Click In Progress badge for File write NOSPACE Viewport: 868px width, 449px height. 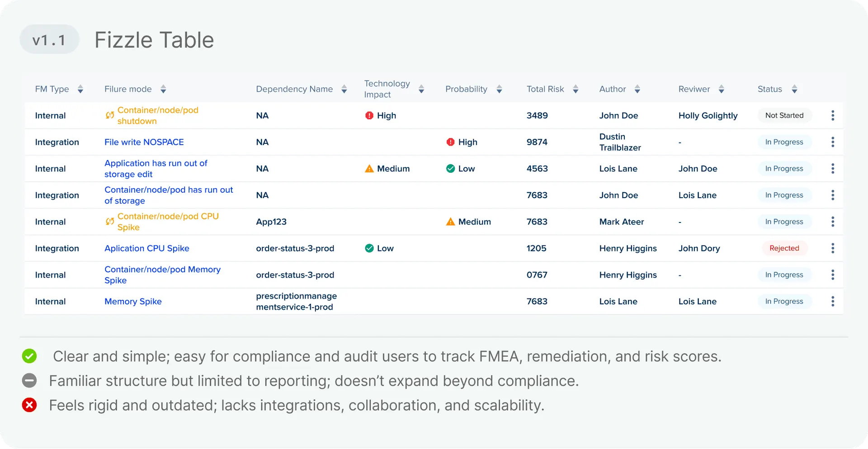pyautogui.click(x=784, y=142)
